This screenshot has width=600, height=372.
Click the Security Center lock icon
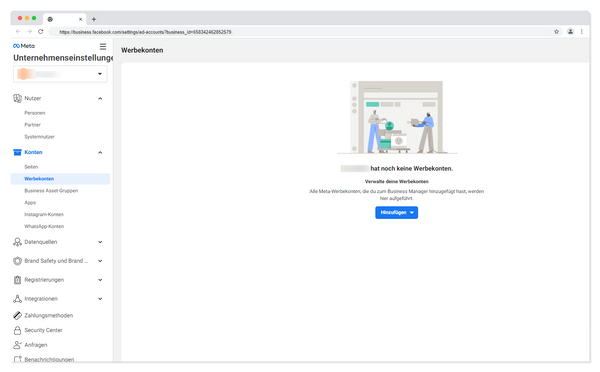coord(17,330)
